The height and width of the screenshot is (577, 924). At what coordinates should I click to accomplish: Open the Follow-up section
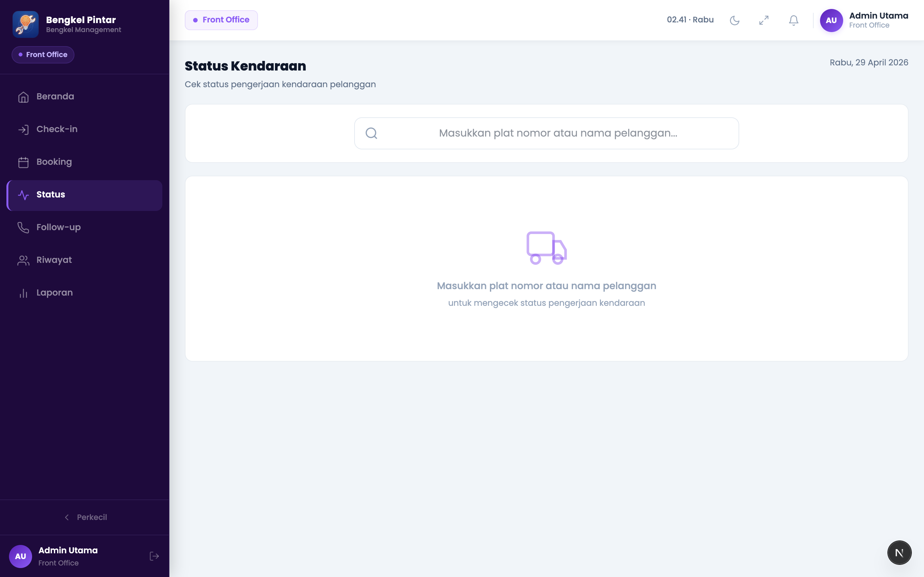(84, 228)
